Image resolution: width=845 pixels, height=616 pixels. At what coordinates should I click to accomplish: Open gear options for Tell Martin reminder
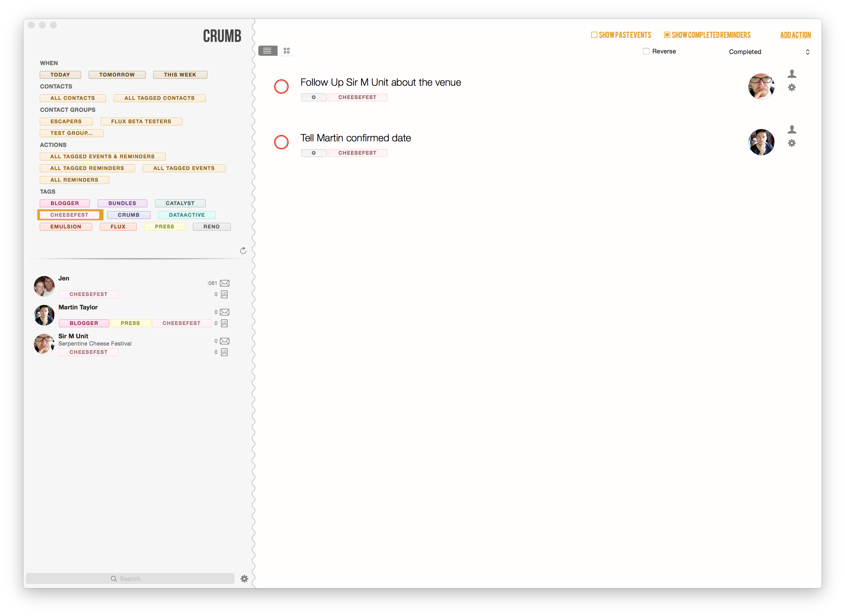tap(792, 143)
